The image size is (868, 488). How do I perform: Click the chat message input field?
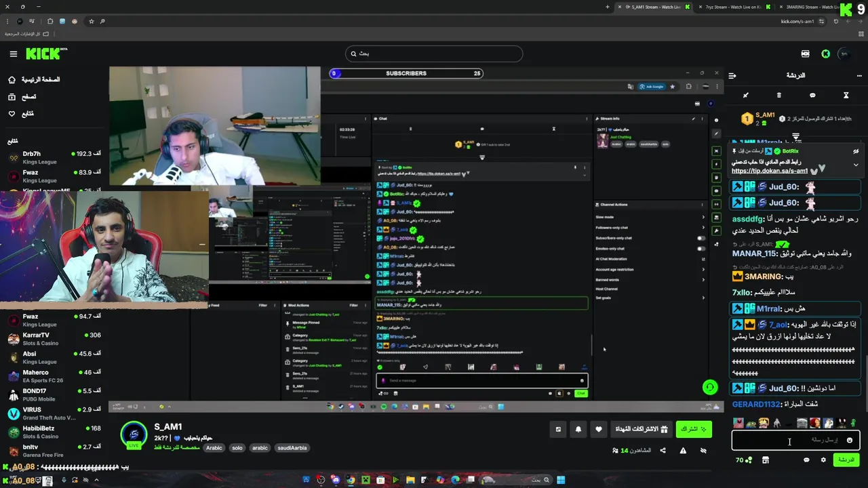[795, 440]
